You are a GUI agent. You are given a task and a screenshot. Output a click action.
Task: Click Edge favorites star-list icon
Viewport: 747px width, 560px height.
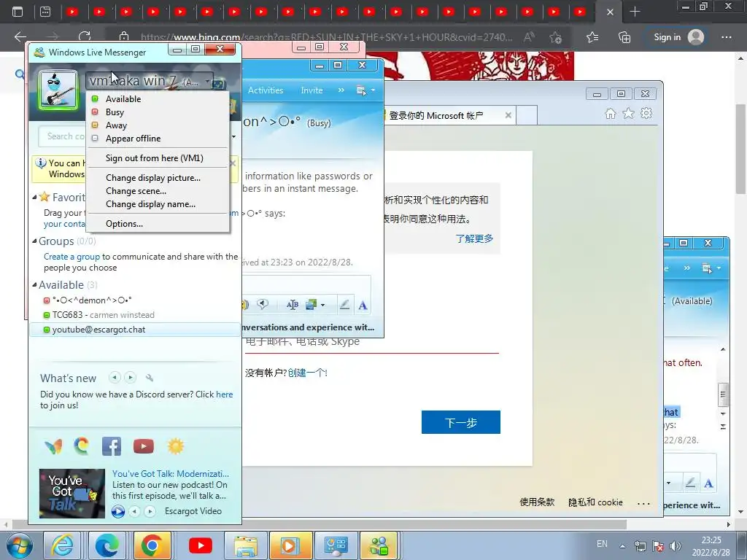[592, 37]
